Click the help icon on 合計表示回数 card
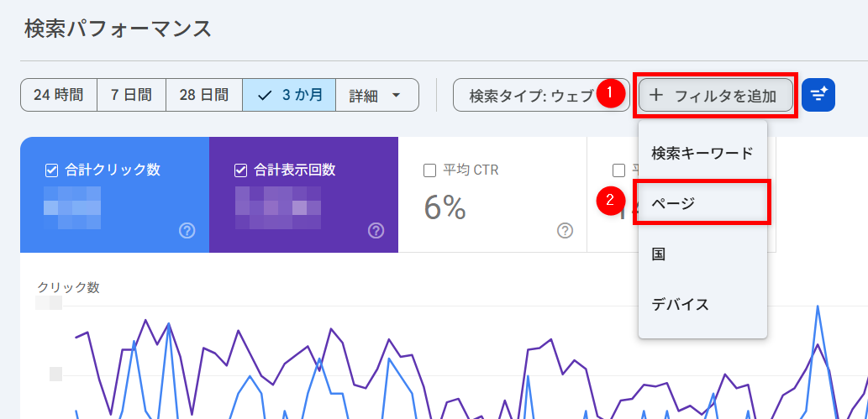Viewport: 868px width, 419px height. (x=376, y=231)
